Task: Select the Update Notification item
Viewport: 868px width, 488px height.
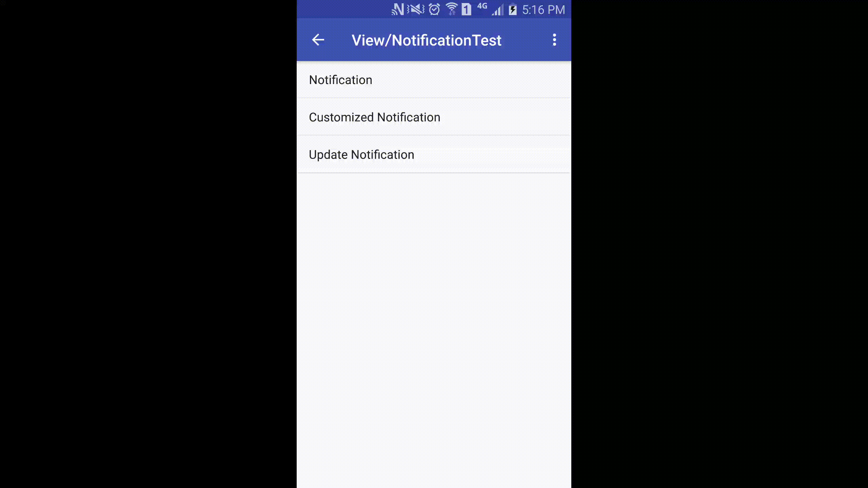Action: point(361,154)
